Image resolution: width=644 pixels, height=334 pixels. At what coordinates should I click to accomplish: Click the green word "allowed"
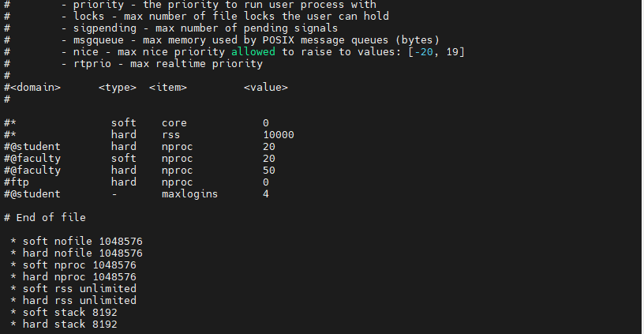(x=253, y=52)
